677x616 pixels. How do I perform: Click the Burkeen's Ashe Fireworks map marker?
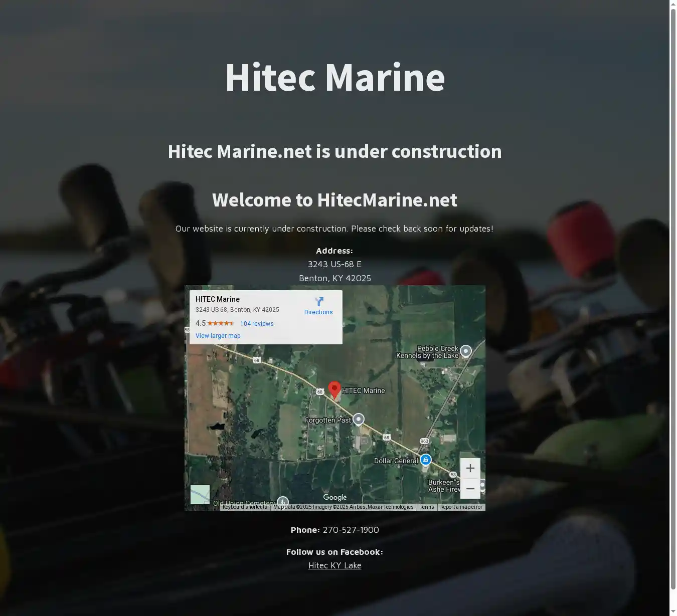coord(482,485)
